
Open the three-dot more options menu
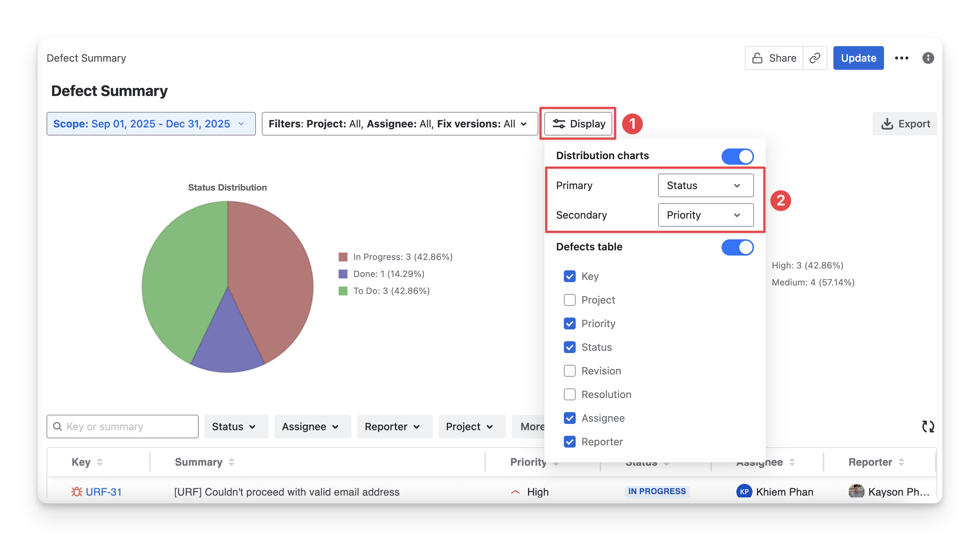(901, 58)
